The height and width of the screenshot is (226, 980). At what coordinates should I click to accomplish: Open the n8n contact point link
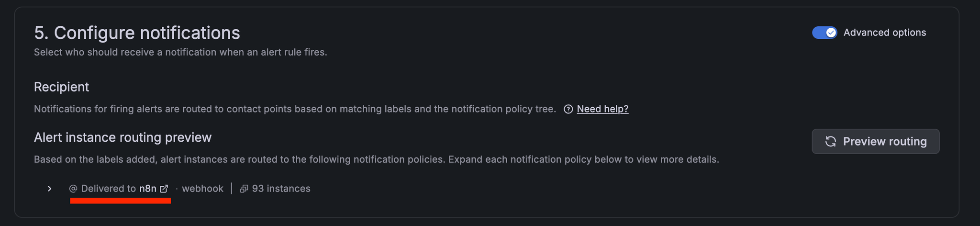pyautogui.click(x=147, y=189)
